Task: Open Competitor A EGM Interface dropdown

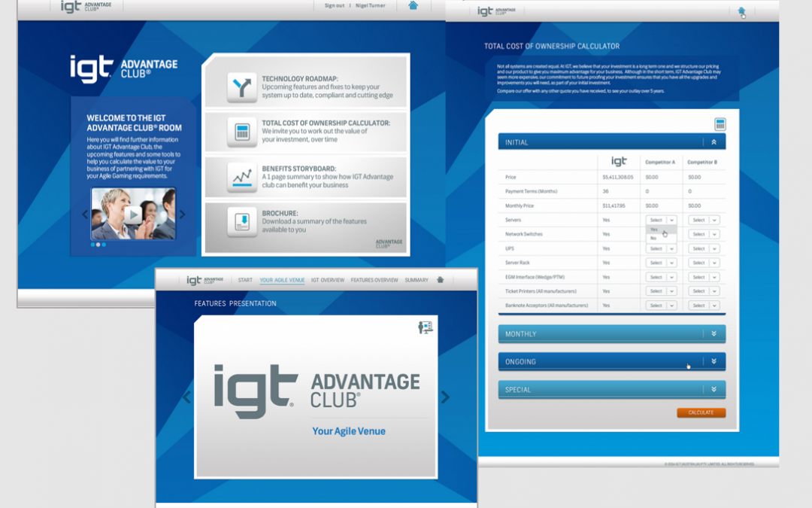Action: 662,277
